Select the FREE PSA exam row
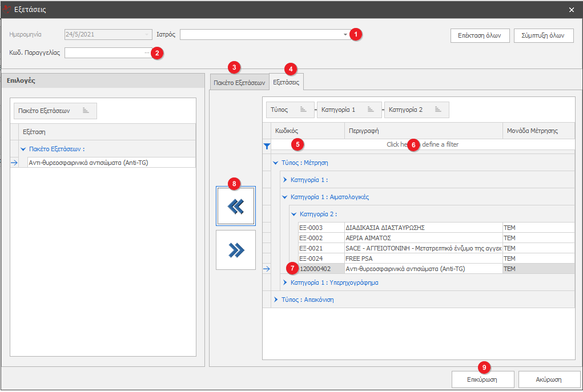This screenshot has height=392, width=583. click(x=423, y=258)
